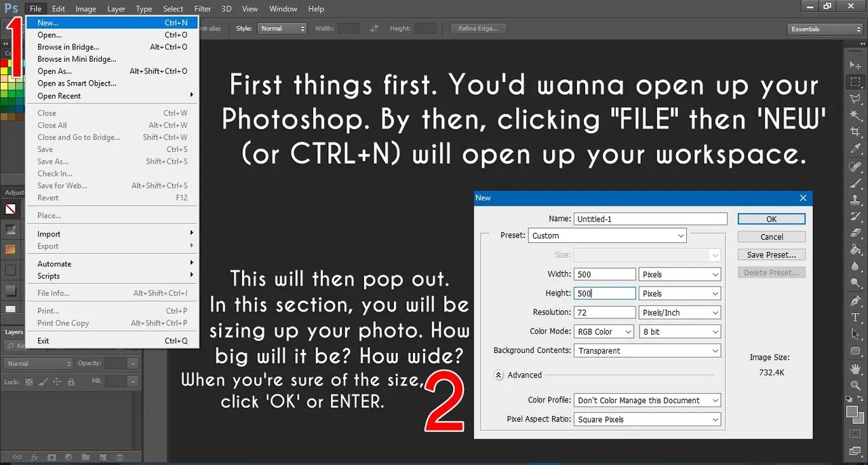The image size is (868, 465).
Task: Click the add layer mask icon
Action: coord(51,457)
